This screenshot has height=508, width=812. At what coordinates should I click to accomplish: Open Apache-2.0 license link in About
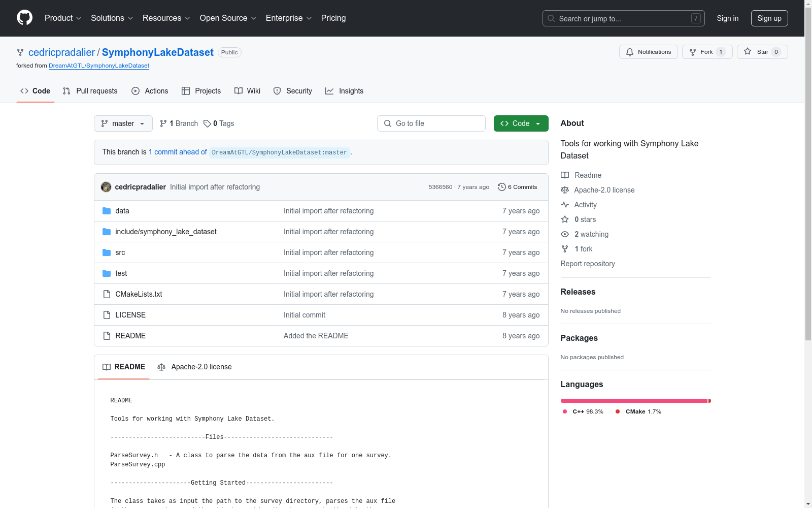point(598,190)
